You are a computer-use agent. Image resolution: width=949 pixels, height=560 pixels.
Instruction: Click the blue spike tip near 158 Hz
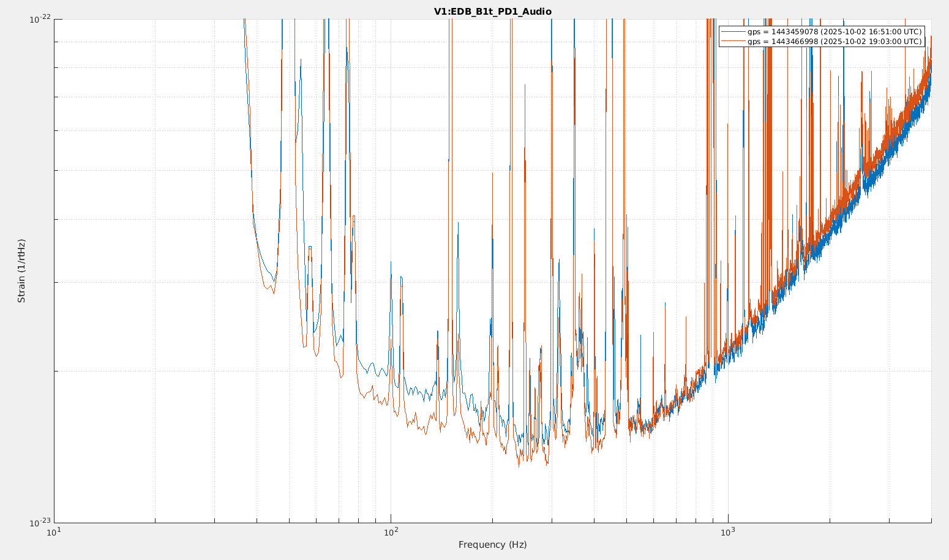[458, 223]
